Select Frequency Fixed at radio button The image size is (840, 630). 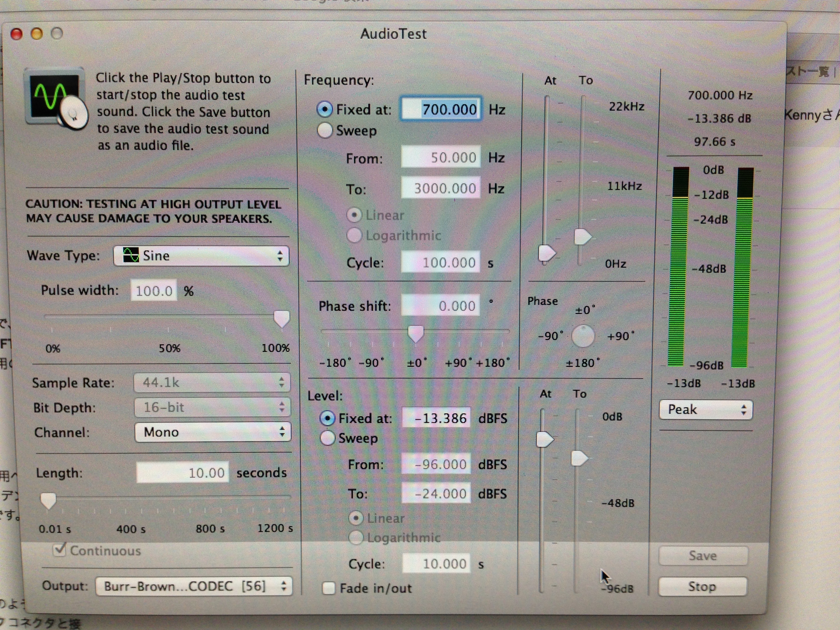point(325,110)
